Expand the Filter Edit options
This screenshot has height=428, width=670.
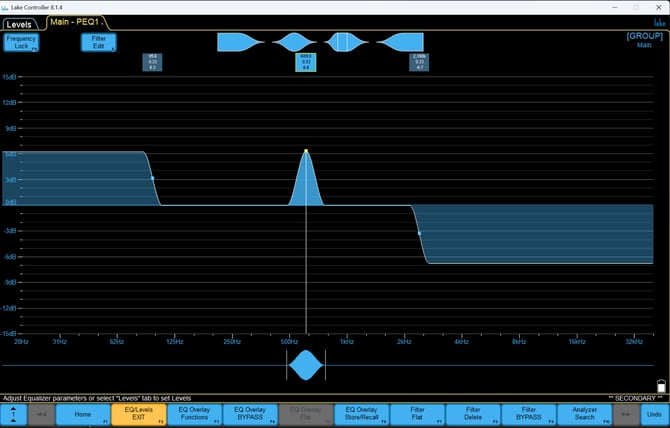[x=98, y=42]
